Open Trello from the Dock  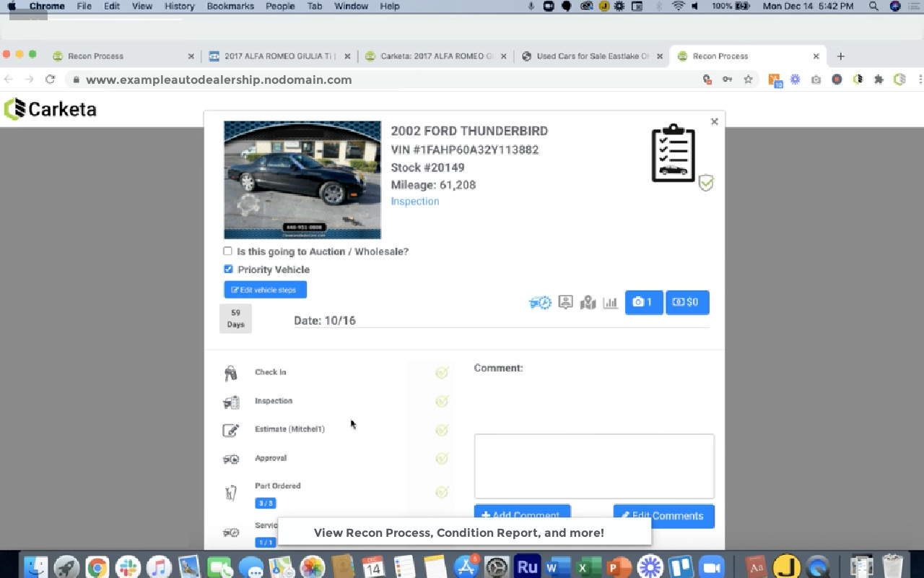tap(681, 566)
